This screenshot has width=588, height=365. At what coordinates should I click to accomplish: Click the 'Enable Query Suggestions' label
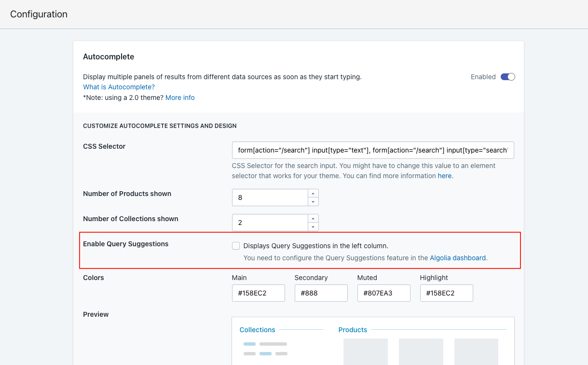click(x=126, y=244)
